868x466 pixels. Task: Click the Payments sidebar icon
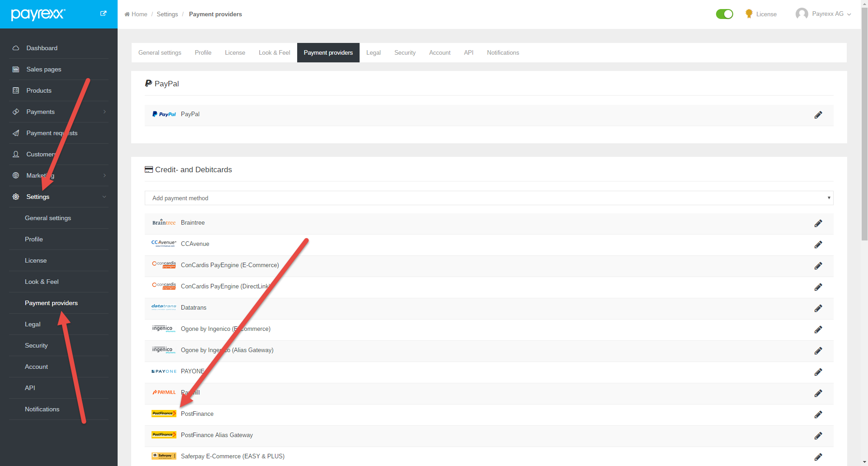[x=16, y=112]
